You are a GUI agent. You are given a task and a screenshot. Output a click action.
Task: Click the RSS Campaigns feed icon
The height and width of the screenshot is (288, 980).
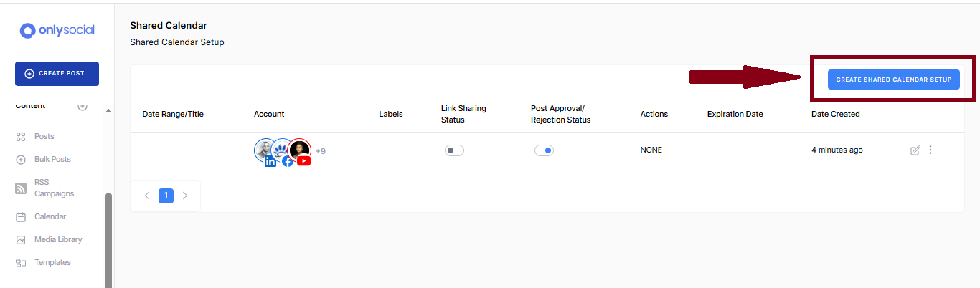coord(21,188)
